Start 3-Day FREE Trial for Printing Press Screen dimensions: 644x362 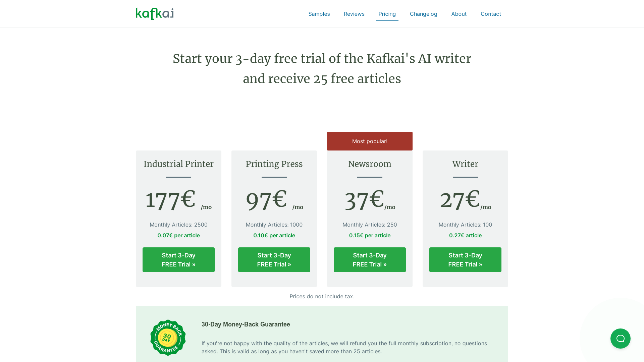pos(274,260)
